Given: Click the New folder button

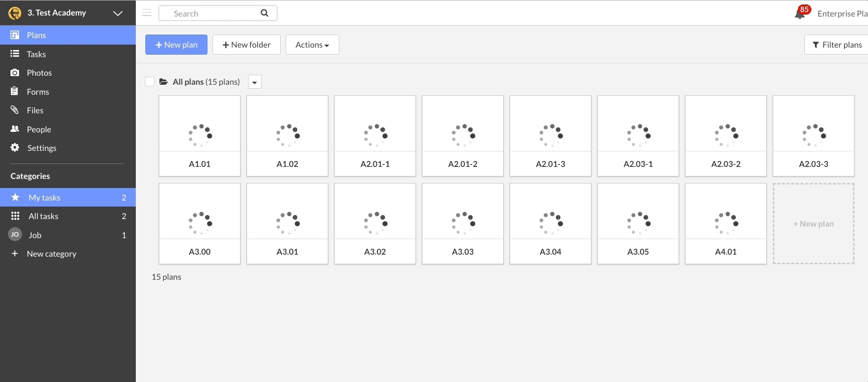Looking at the screenshot, I should coord(246,45).
